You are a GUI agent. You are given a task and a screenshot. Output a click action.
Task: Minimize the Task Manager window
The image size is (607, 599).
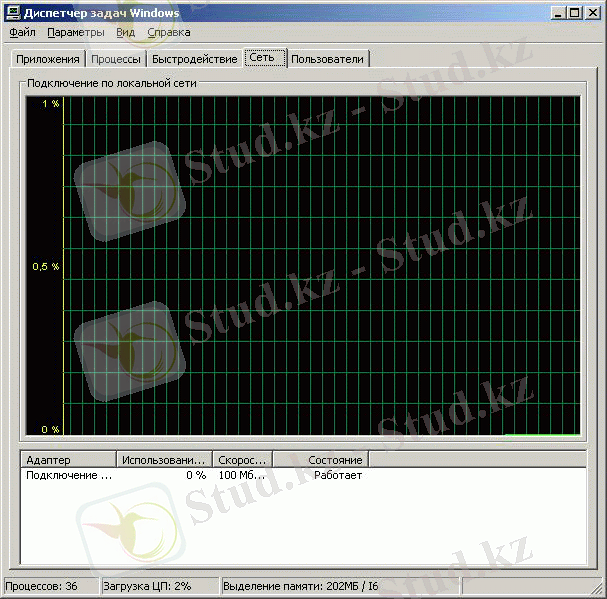click(558, 13)
